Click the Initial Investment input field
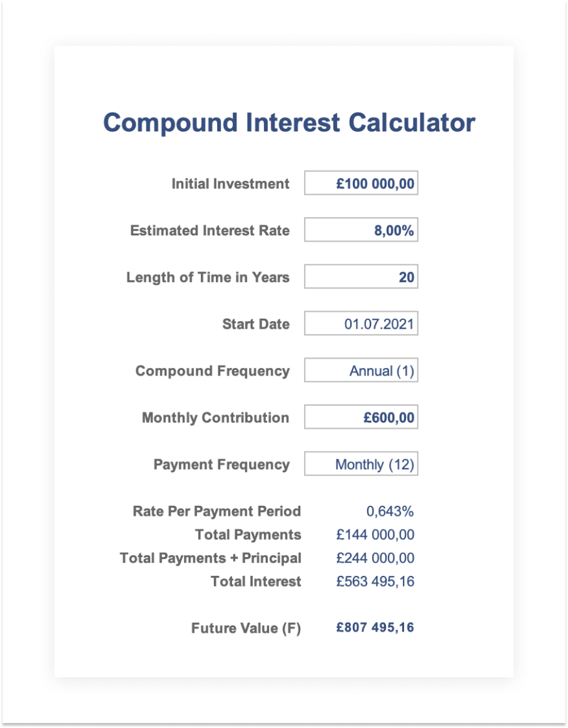Screen dimensions: 568x728 point(361,183)
